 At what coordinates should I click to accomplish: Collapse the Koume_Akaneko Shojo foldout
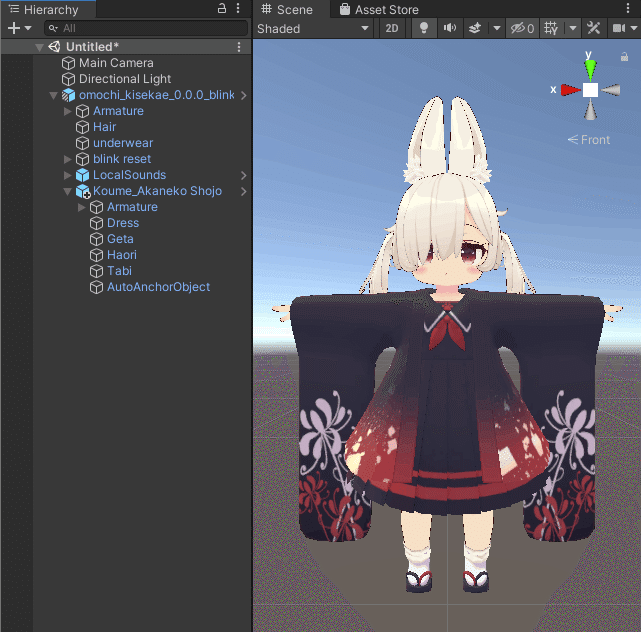(67, 191)
